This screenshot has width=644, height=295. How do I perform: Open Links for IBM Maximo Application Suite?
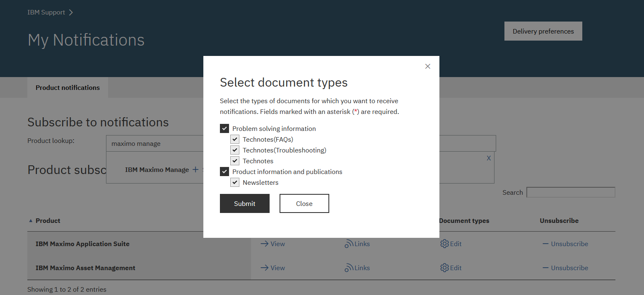click(357, 244)
